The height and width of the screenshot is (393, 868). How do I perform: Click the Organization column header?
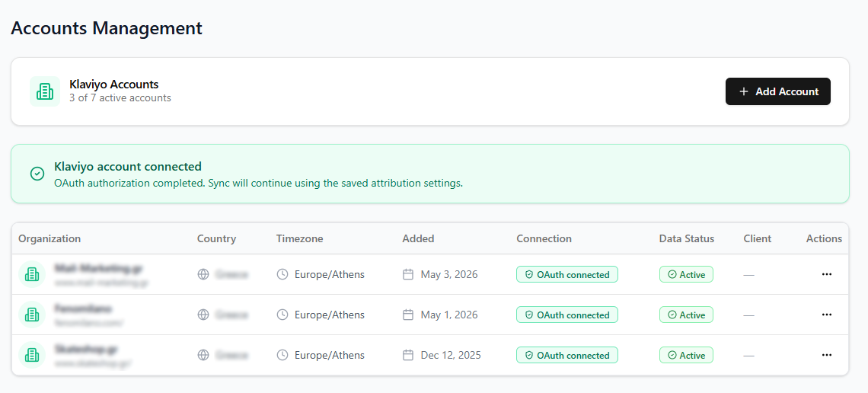49,238
